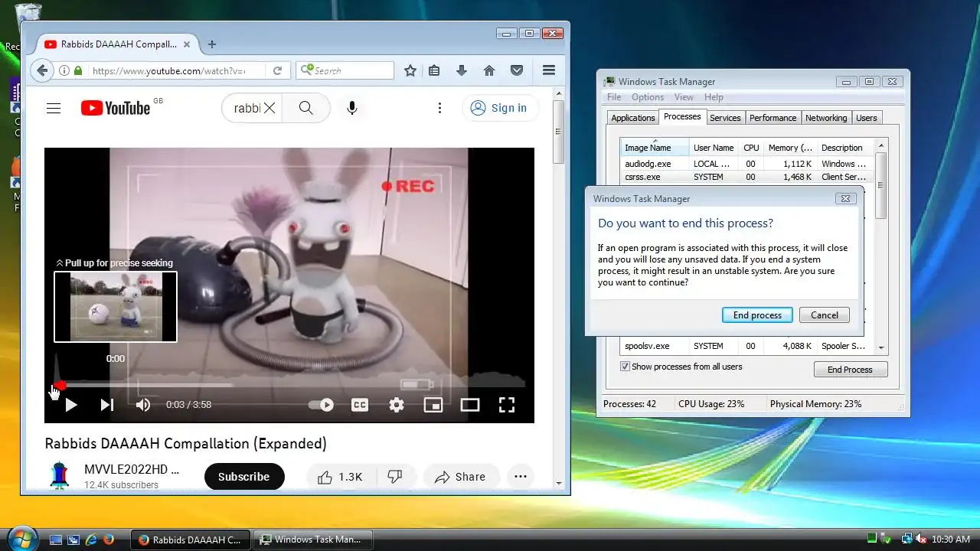Open the Firefox hamburger menu
Viewport: 980px width, 551px height.
coord(548,70)
